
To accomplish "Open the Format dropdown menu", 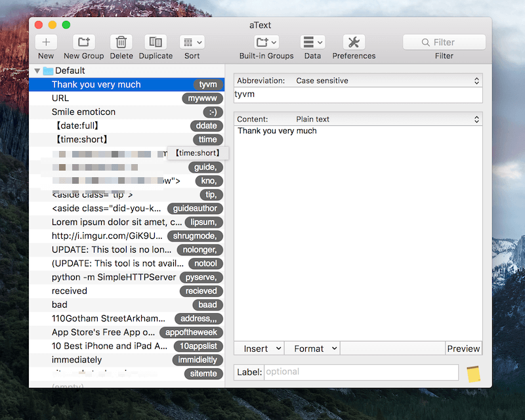I will (x=315, y=348).
